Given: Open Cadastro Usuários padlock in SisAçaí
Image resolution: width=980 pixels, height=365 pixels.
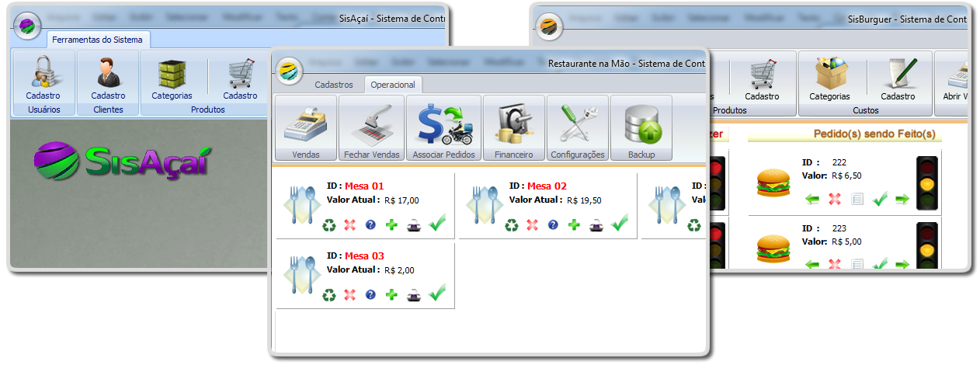Looking at the screenshot, I should click(x=43, y=75).
